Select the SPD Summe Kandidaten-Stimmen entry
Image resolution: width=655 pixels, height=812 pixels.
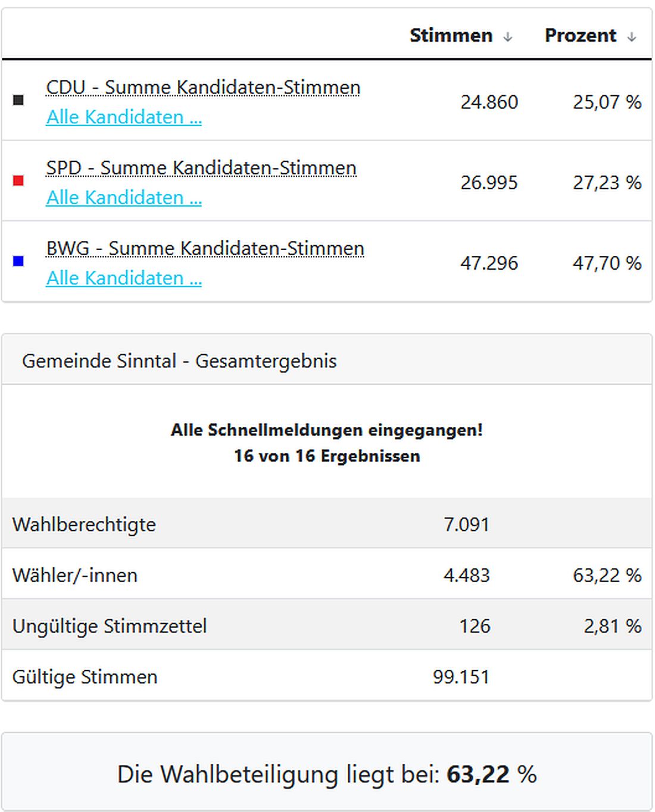tap(201, 168)
